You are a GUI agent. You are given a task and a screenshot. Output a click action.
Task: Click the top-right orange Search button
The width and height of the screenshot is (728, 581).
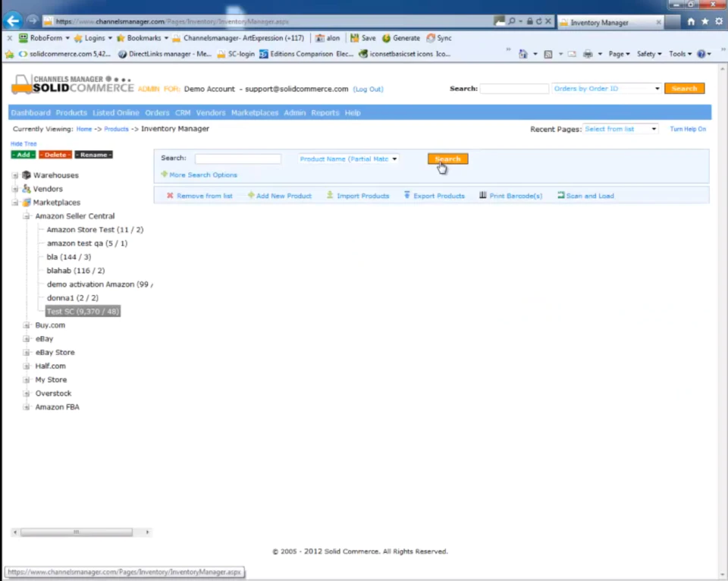pyautogui.click(x=684, y=88)
